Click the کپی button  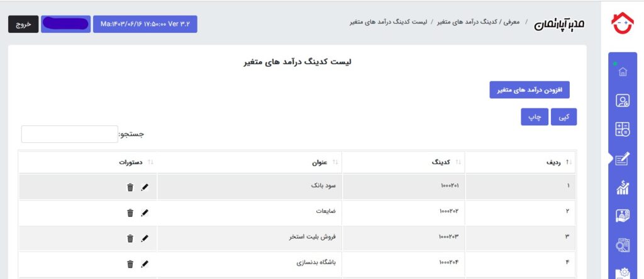(x=564, y=117)
